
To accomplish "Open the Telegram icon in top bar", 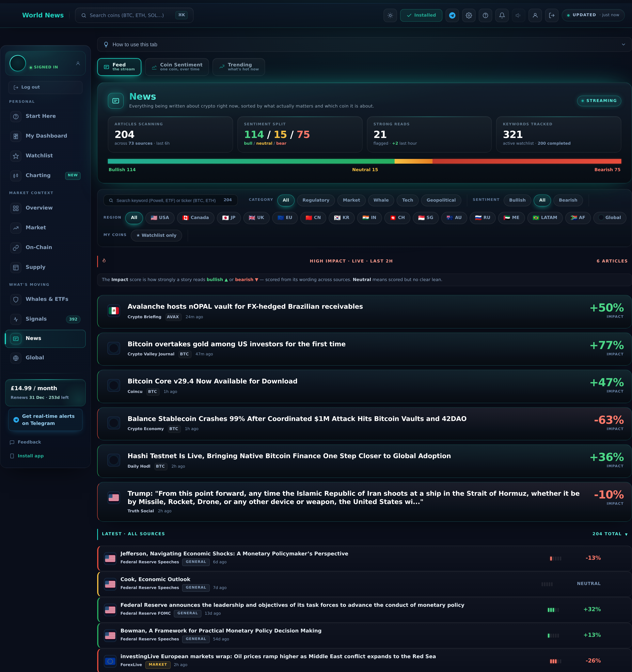I will coord(452,15).
